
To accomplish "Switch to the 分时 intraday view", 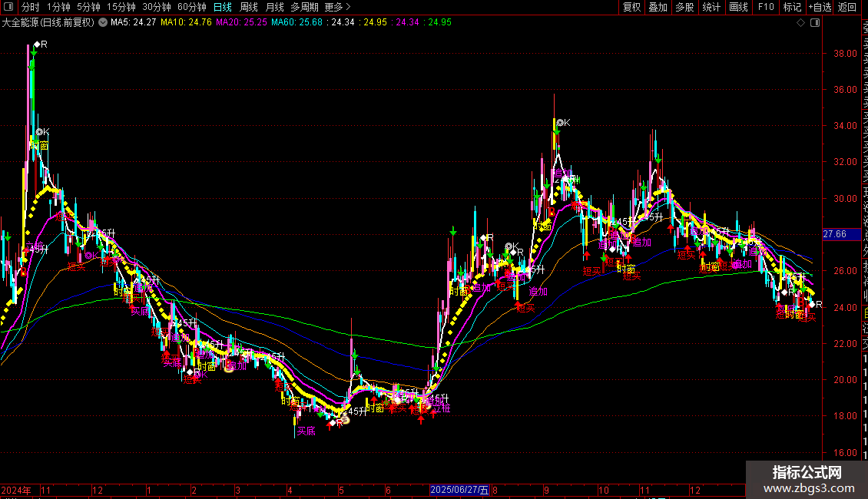I will (30, 7).
